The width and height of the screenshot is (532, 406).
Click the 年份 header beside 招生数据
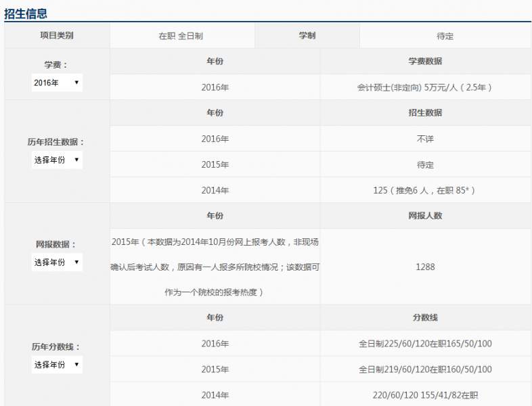coord(215,112)
